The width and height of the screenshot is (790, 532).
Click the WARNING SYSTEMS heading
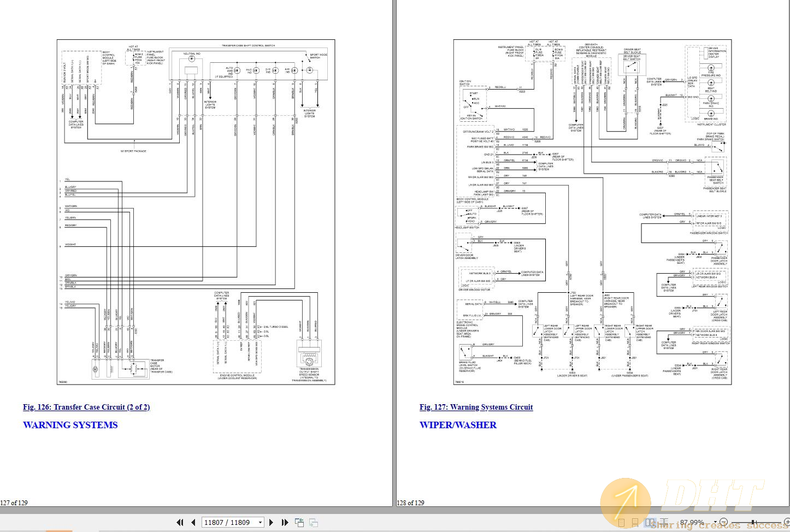[70, 425]
